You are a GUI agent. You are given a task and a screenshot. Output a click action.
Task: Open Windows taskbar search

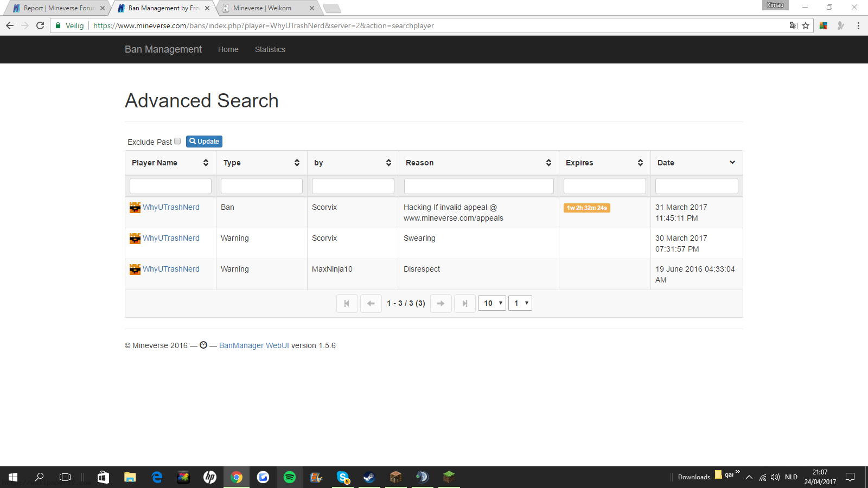tap(39, 477)
